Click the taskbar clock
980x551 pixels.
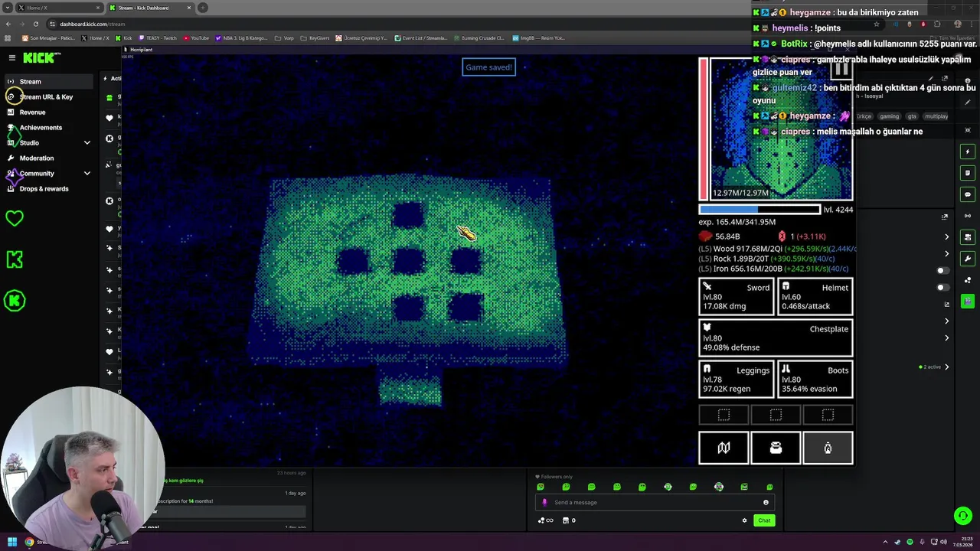coord(964,542)
